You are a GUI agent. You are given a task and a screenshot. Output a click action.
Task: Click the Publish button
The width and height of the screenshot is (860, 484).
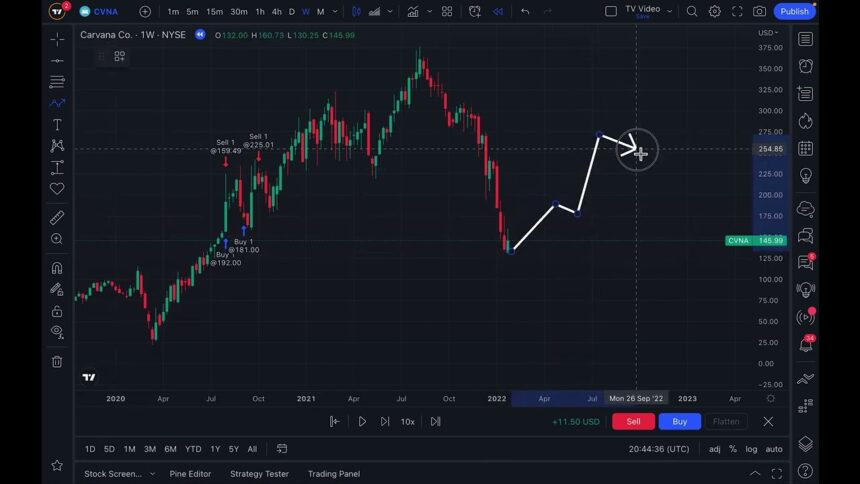pyautogui.click(x=794, y=12)
